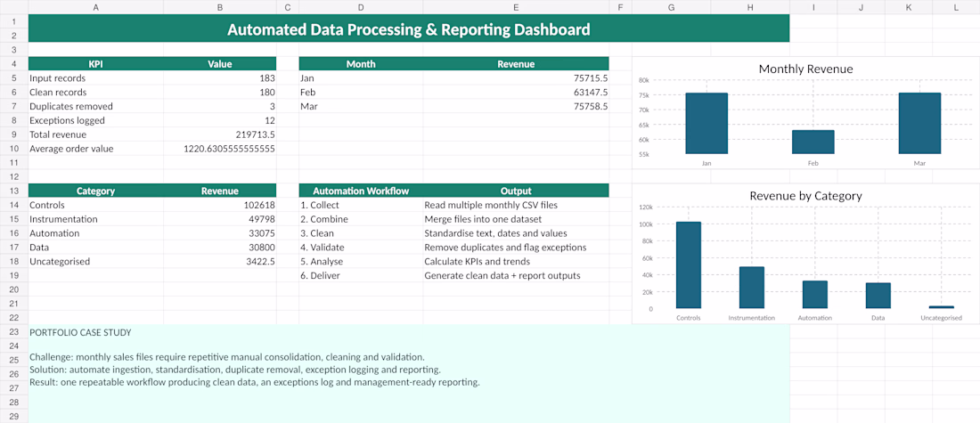
Task: Click the Value header cell
Action: tap(219, 64)
